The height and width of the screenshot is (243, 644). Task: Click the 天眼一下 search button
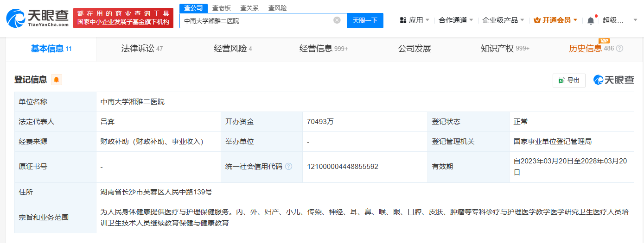(x=365, y=20)
